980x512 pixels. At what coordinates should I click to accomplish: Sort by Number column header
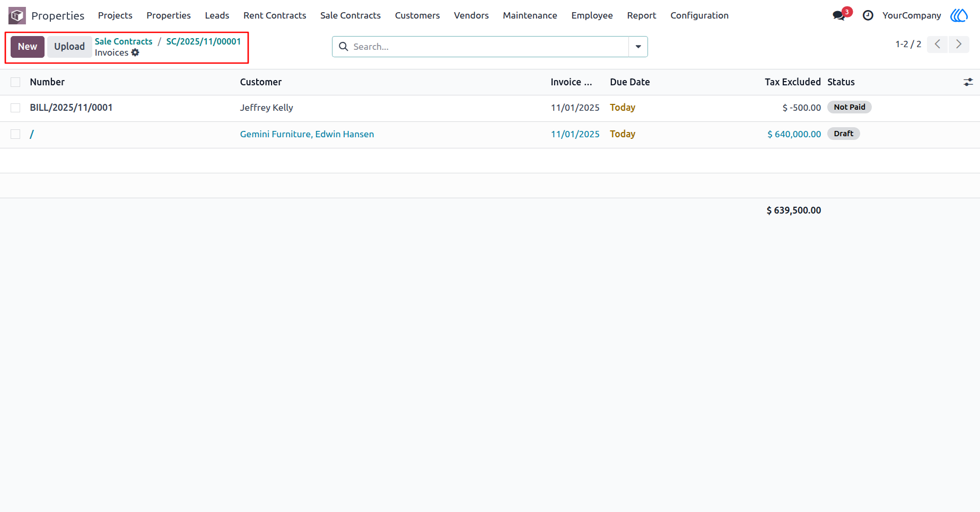click(x=47, y=82)
